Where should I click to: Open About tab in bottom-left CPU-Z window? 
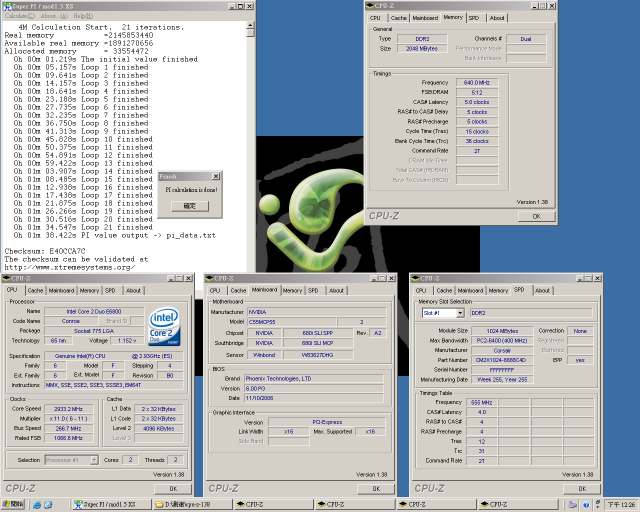(133, 290)
